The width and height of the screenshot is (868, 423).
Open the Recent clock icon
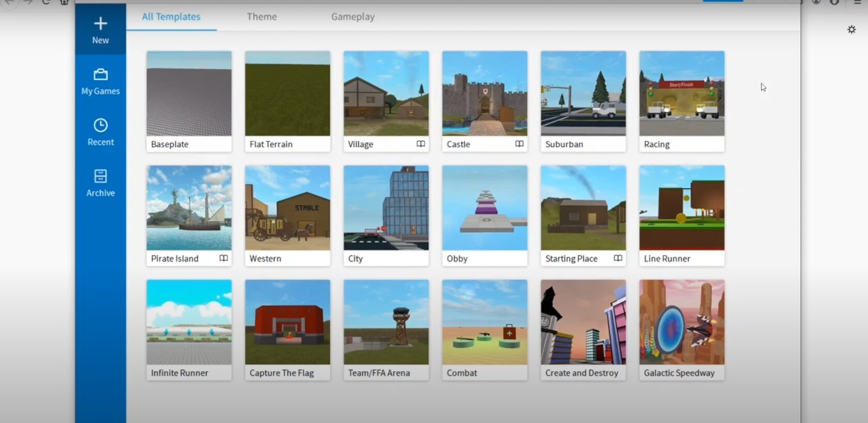[100, 126]
